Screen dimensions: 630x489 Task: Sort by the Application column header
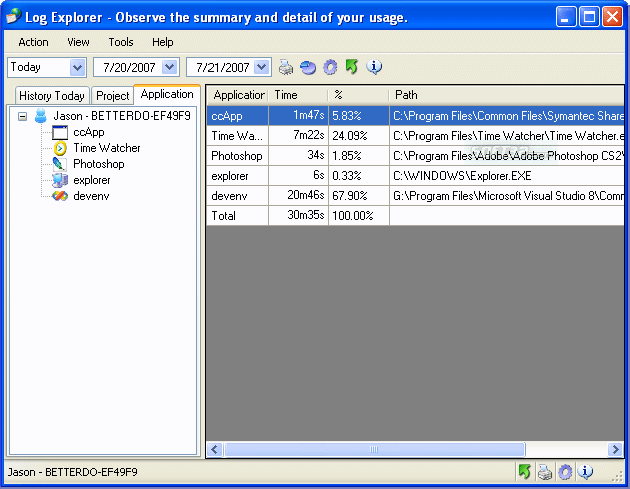238,95
